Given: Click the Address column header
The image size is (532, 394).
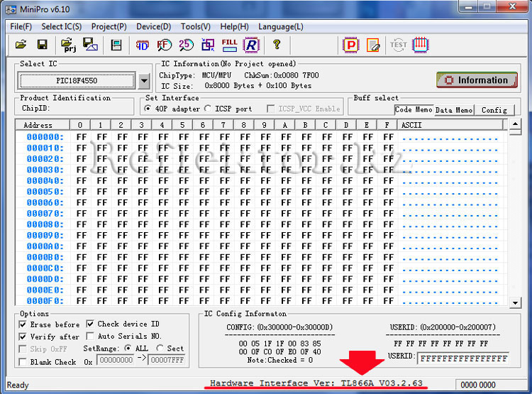Looking at the screenshot, I should click(43, 125).
